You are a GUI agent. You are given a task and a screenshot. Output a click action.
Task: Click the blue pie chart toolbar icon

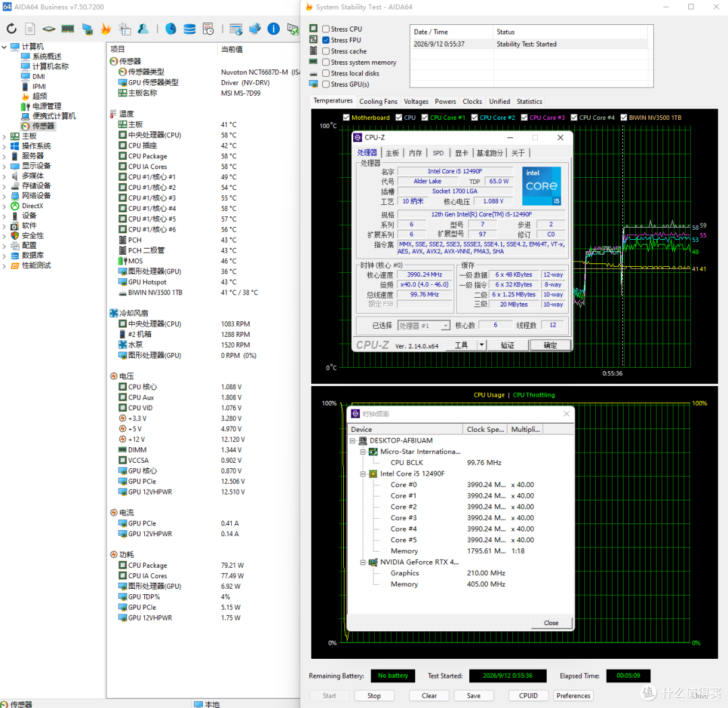(x=171, y=29)
